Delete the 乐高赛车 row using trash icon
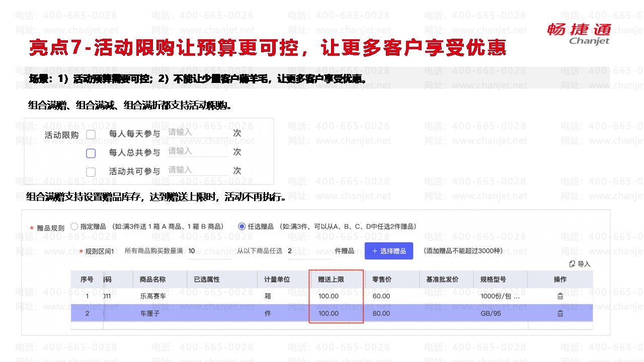 point(560,296)
